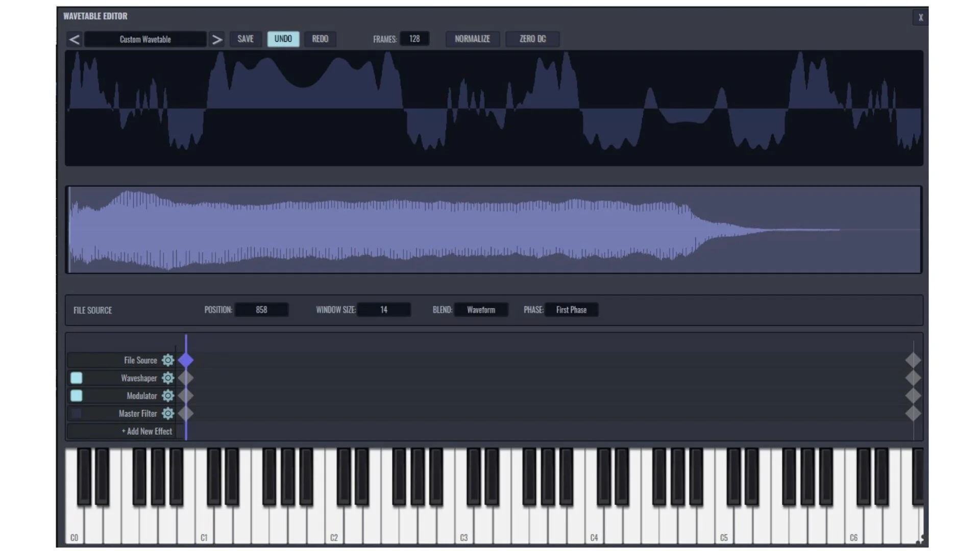Open Waveshaper gear settings
980x551 pixels.
pos(167,378)
